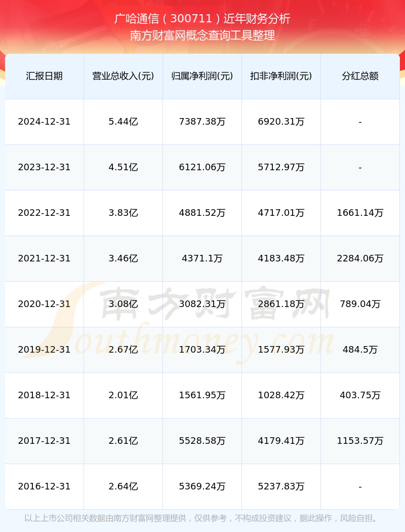Click the 2022-12-31 date cell

(x=44, y=213)
